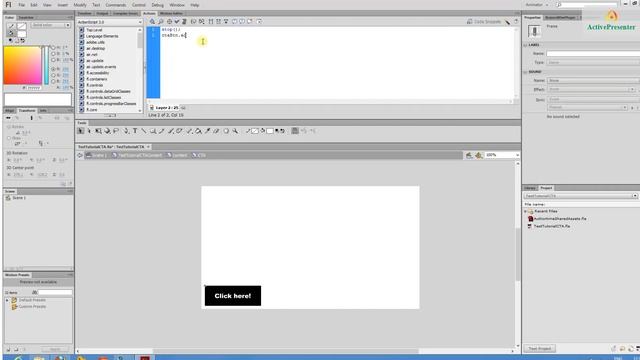Switch to the Timeline tab
The image size is (640, 360).
tap(84, 13)
